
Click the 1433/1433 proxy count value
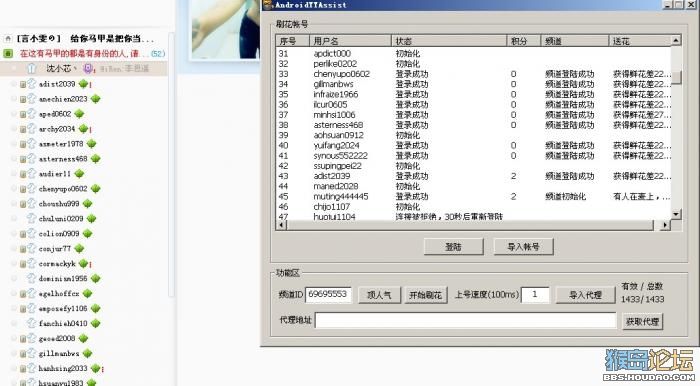click(642, 299)
